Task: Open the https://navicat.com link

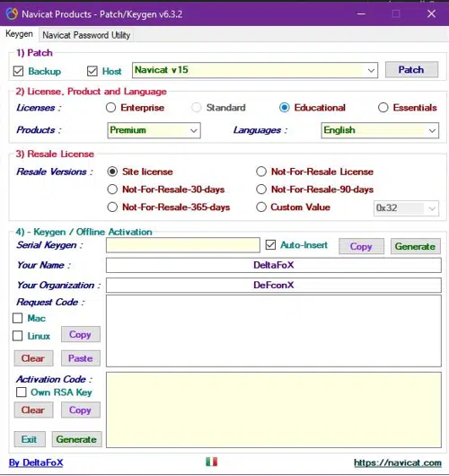Action: [x=398, y=463]
